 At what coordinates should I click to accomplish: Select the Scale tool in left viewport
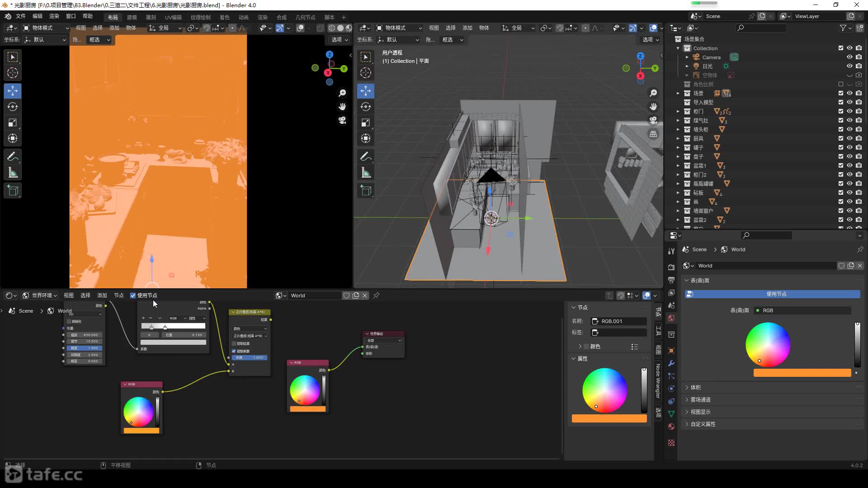pyautogui.click(x=13, y=122)
